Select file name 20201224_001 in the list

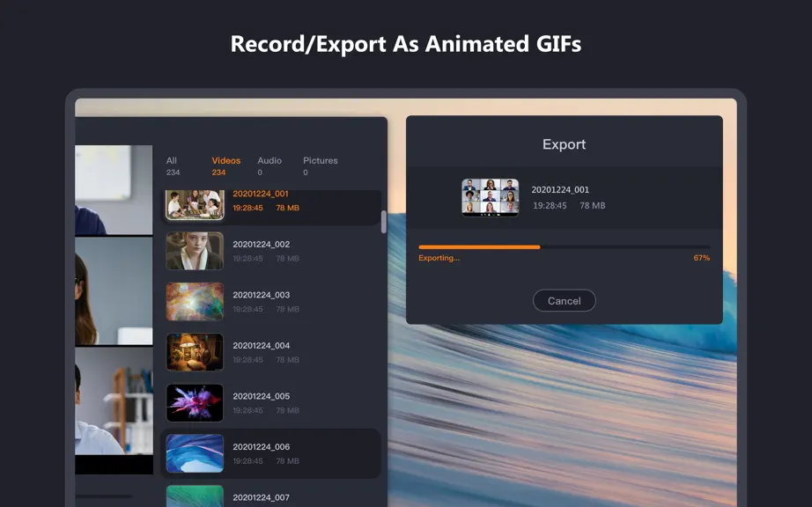[261, 194]
